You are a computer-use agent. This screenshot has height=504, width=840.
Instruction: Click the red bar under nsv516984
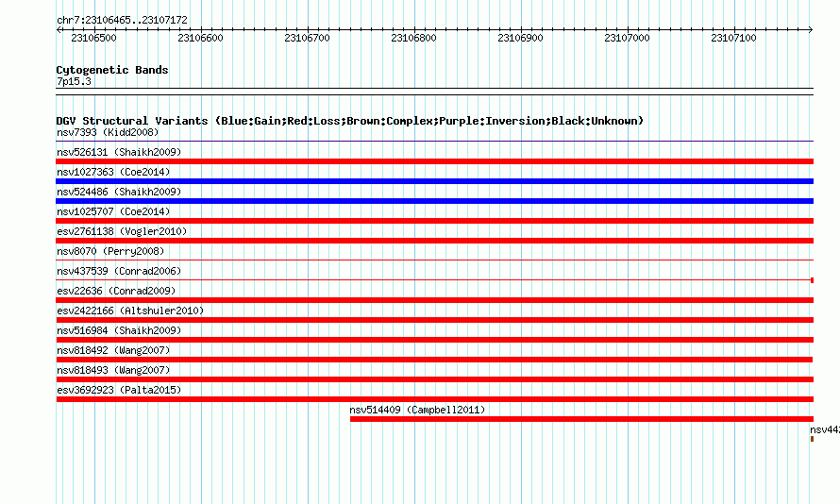434,340
